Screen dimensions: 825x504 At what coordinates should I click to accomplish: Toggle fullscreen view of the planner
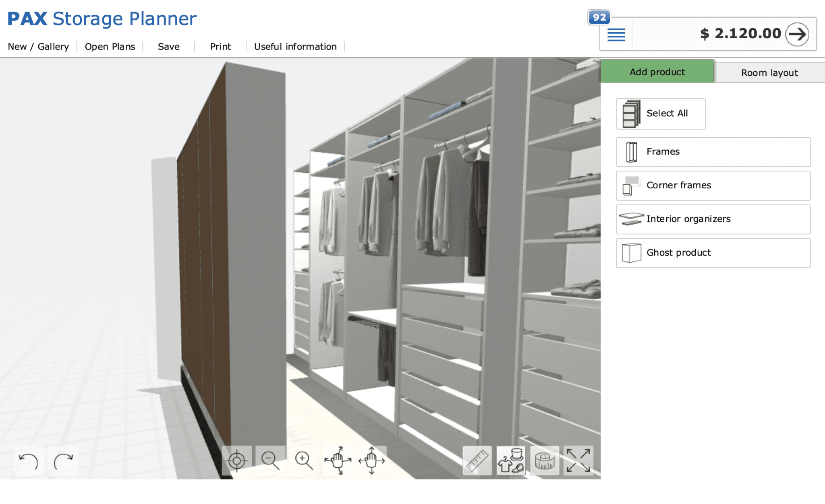click(578, 460)
